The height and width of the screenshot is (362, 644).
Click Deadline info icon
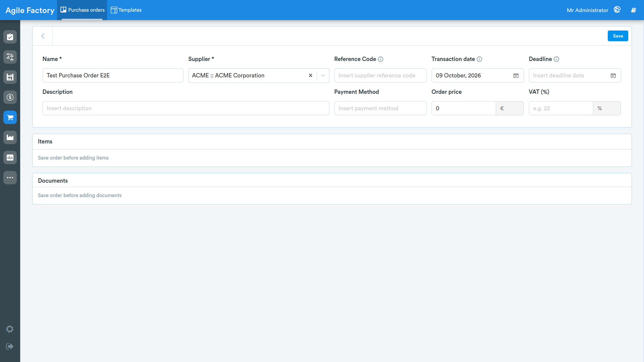point(556,59)
